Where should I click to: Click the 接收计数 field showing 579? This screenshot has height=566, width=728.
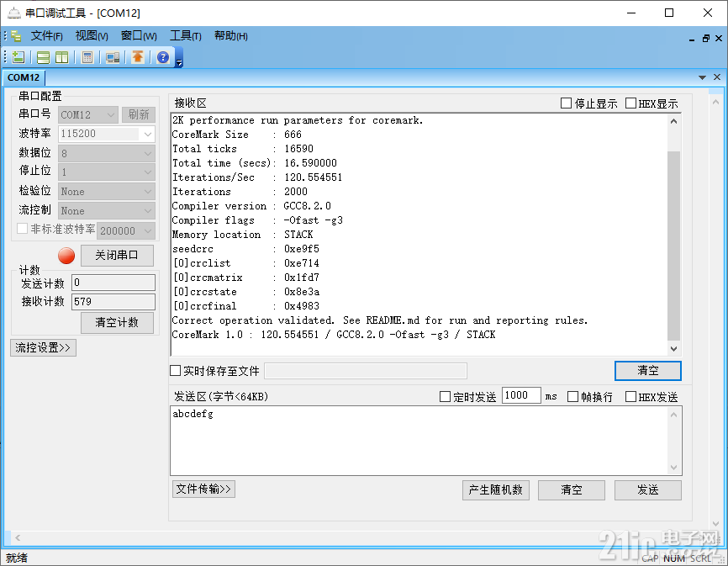113,301
